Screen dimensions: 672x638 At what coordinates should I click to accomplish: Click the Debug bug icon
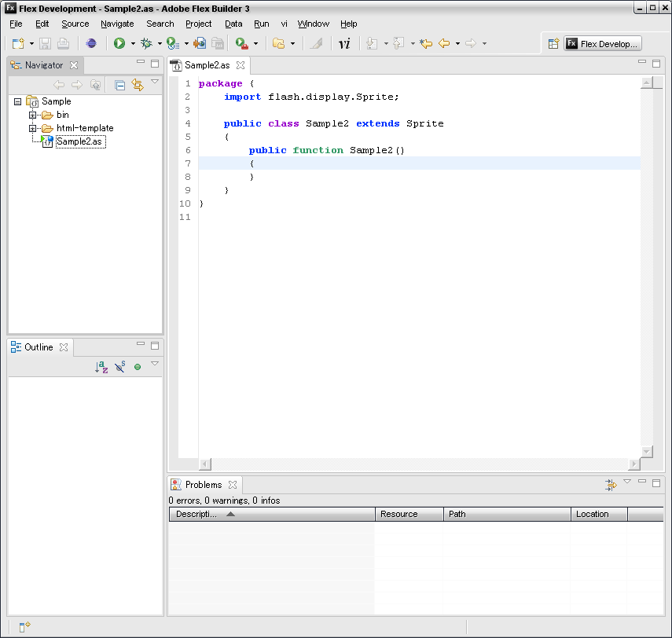[145, 44]
